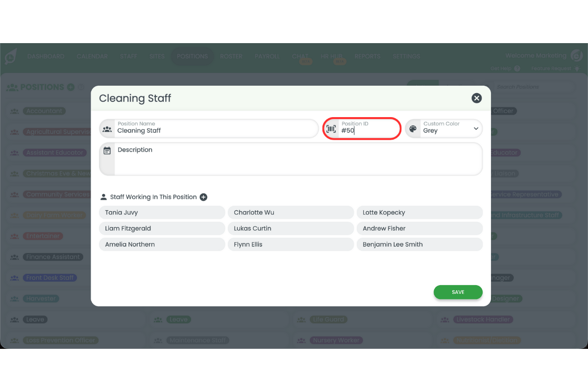Click the plus icon beside Staff Working In This Position

203,197
